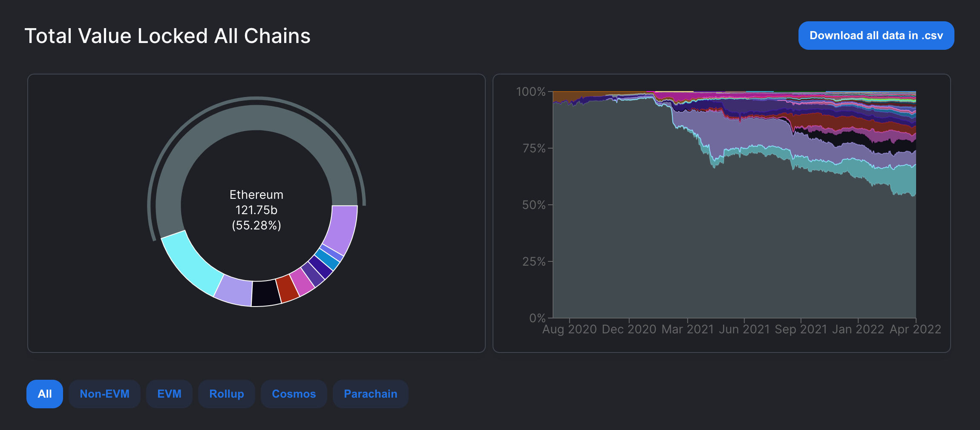Image resolution: width=980 pixels, height=430 pixels.
Task: Click the 75% y-axis label
Action: click(x=534, y=148)
